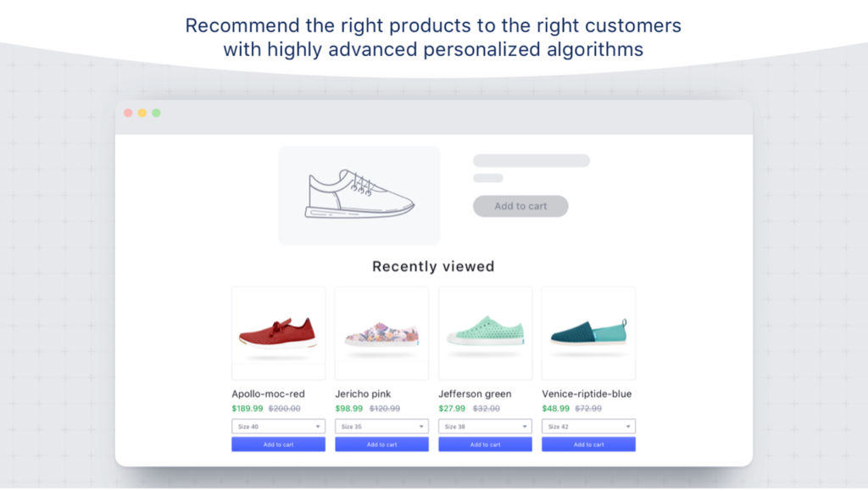
Task: Click the red window close dot
Action: pos(128,113)
